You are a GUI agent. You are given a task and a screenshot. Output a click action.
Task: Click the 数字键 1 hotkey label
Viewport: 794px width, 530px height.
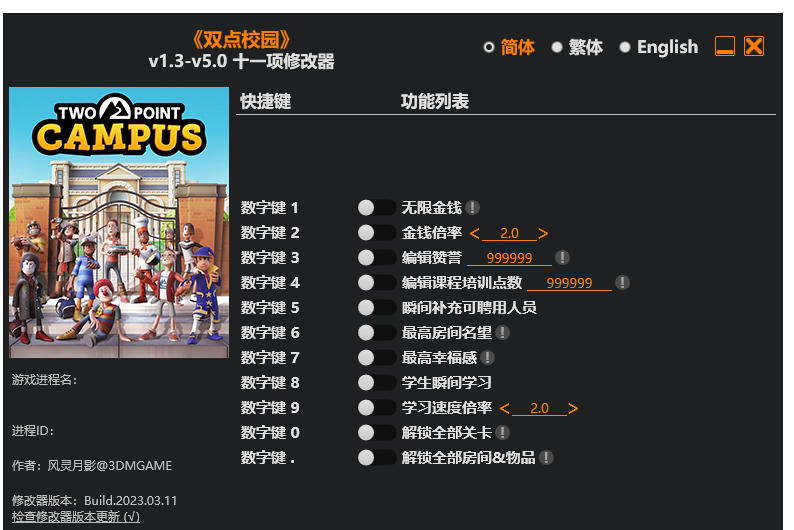click(x=269, y=208)
